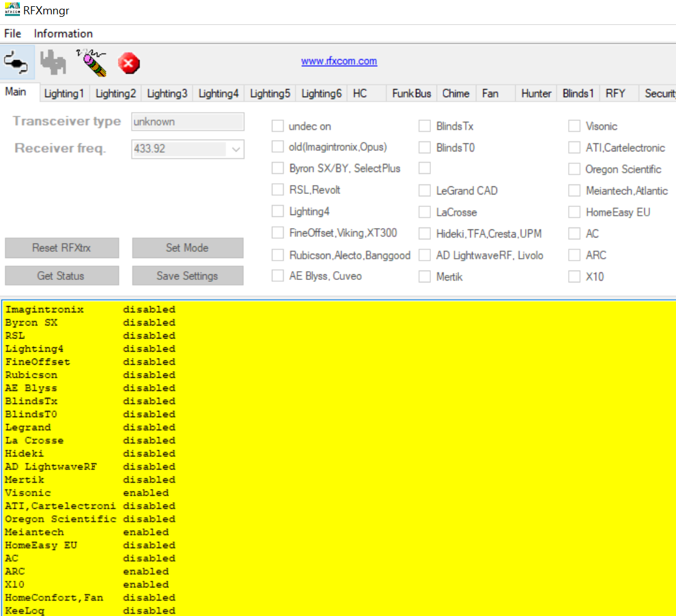Switch to the Lighting2 tab

point(115,94)
